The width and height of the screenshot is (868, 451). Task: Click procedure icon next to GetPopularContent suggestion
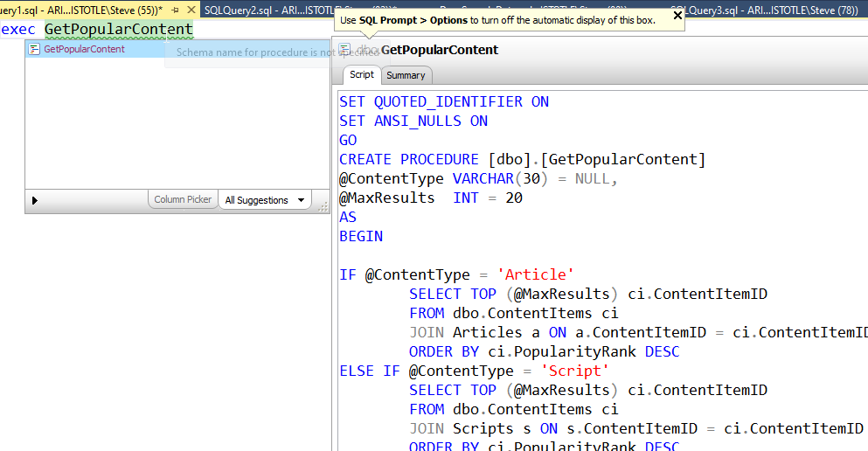point(34,50)
